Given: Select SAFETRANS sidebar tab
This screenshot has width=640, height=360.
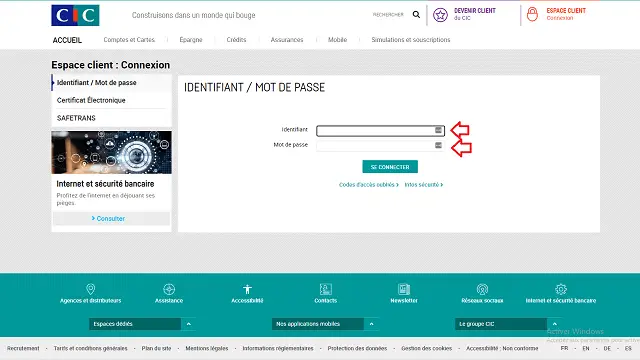Looking at the screenshot, I should tap(111, 118).
